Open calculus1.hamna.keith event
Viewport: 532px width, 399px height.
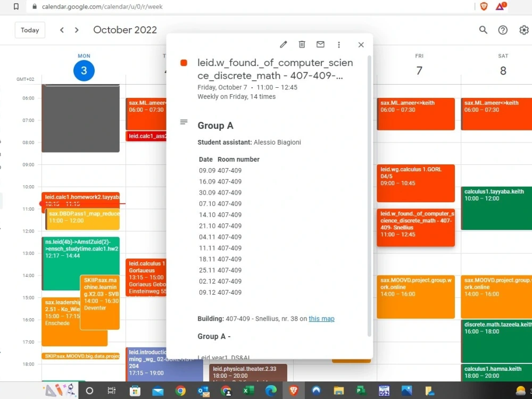point(496,372)
